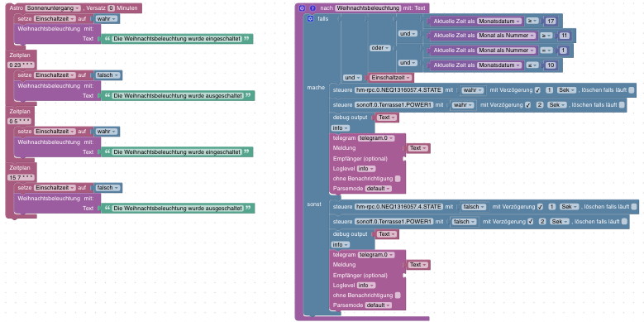The height and width of the screenshot is (322, 644).
Task: Open the Sonnenuntergang dropdown in the Astro block
Action: click(x=54, y=7)
